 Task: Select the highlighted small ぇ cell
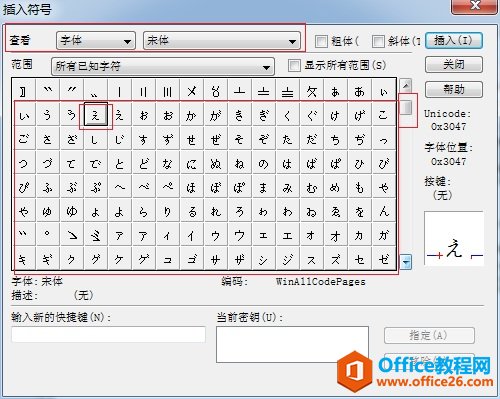96,114
